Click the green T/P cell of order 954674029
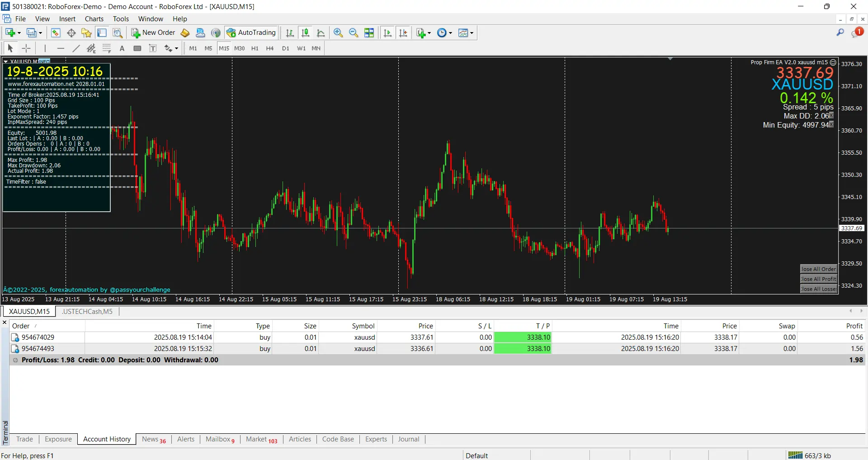 [x=523, y=337]
